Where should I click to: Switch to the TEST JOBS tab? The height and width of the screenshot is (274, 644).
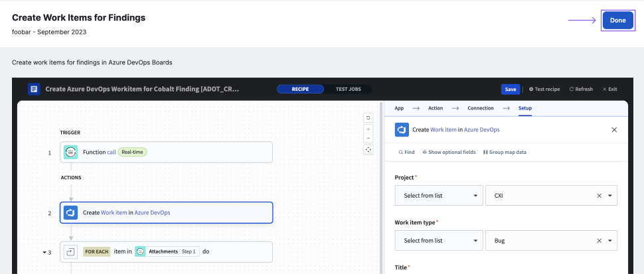[x=348, y=89]
